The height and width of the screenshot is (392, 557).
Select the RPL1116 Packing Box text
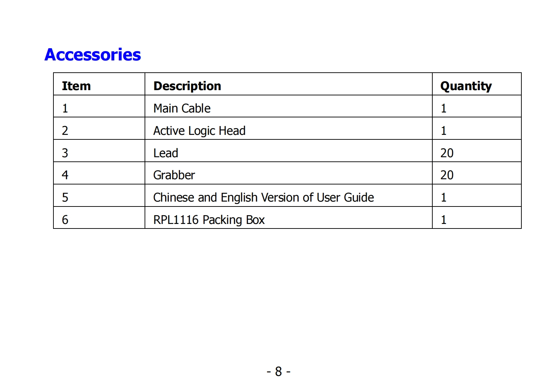(x=209, y=220)
